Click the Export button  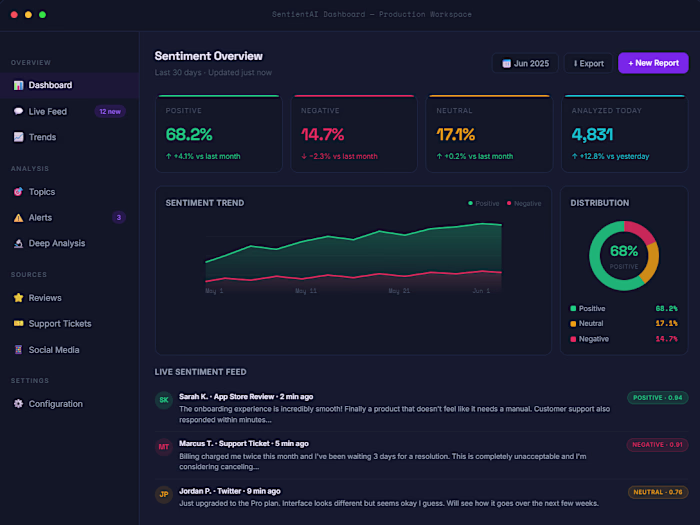(x=588, y=63)
